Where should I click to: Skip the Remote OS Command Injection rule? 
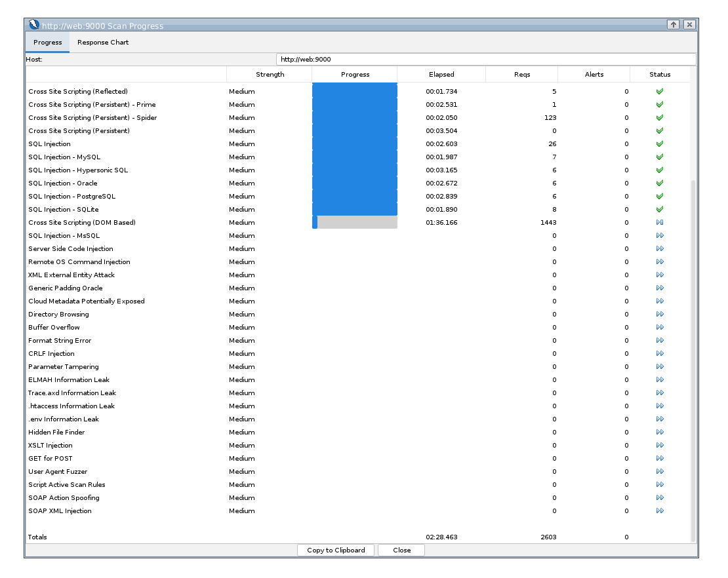[660, 261]
